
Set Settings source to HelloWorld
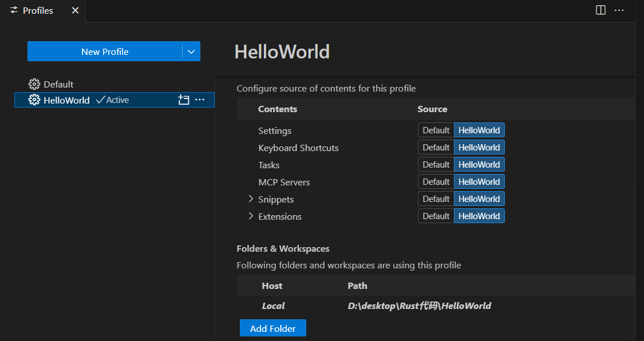pyautogui.click(x=479, y=130)
